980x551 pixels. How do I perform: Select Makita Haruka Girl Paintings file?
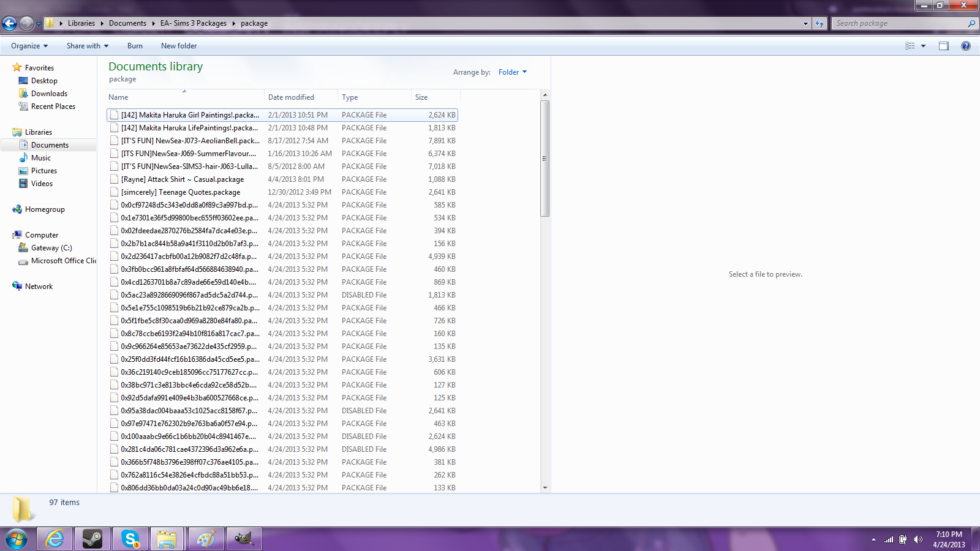pyautogui.click(x=282, y=115)
